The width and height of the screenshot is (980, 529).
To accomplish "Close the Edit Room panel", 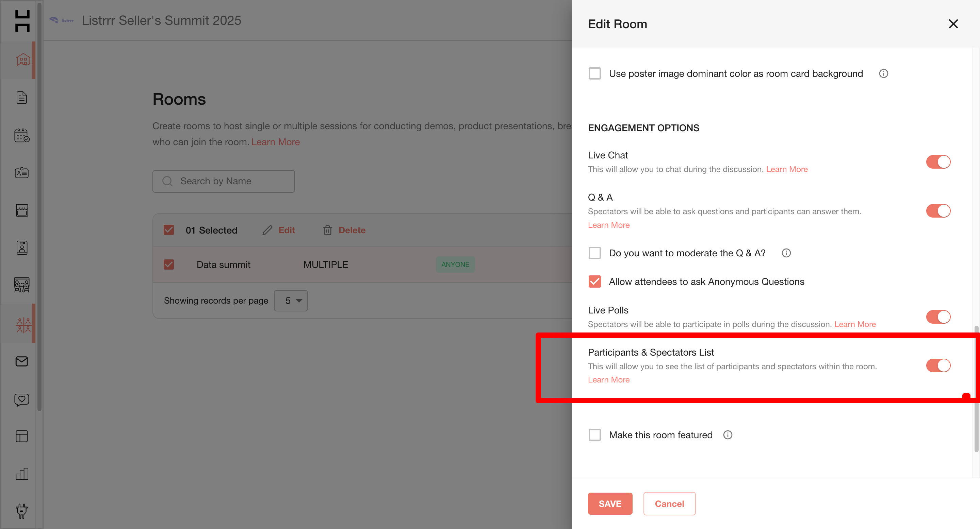I will [953, 24].
